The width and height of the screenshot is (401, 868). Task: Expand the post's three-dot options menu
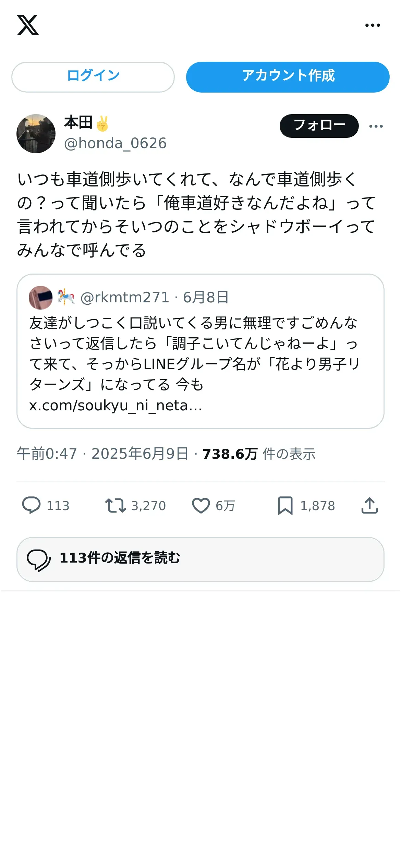pyautogui.click(x=376, y=126)
